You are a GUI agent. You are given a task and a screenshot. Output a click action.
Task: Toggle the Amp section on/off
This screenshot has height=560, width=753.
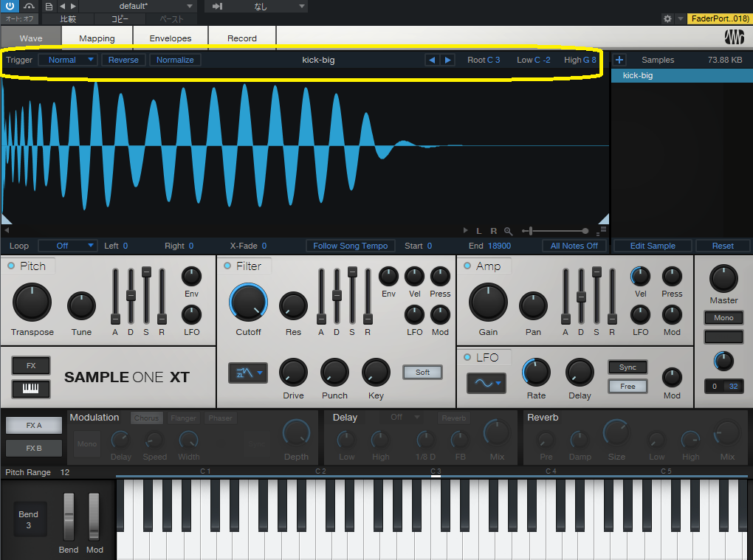tap(467, 266)
